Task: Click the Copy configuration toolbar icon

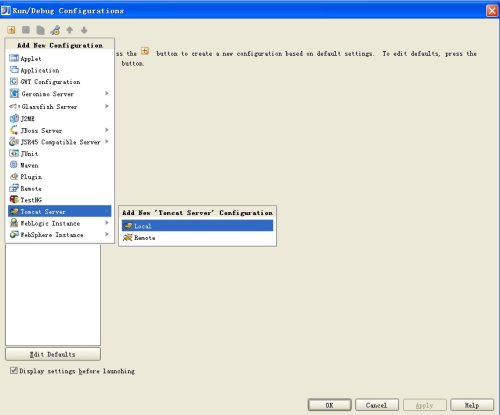Action: point(40,30)
